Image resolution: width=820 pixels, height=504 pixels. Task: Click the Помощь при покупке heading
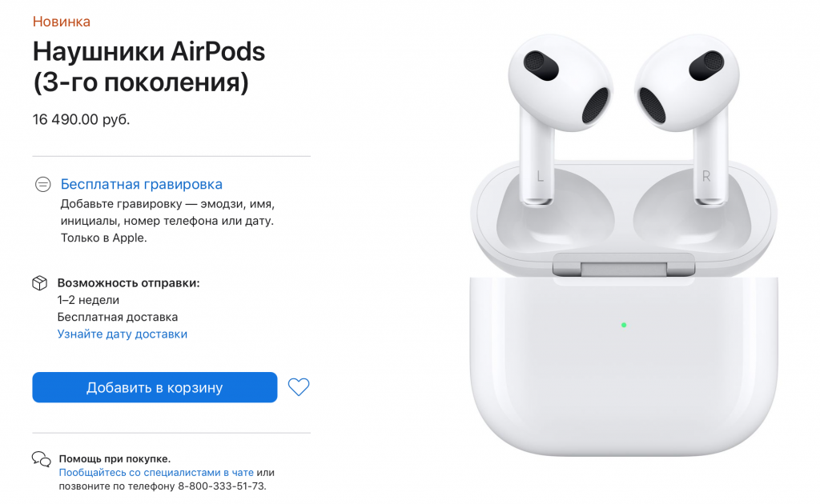(115, 459)
